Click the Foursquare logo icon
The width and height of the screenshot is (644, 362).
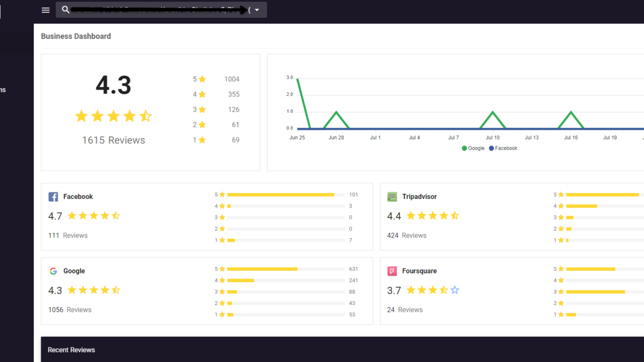392,271
